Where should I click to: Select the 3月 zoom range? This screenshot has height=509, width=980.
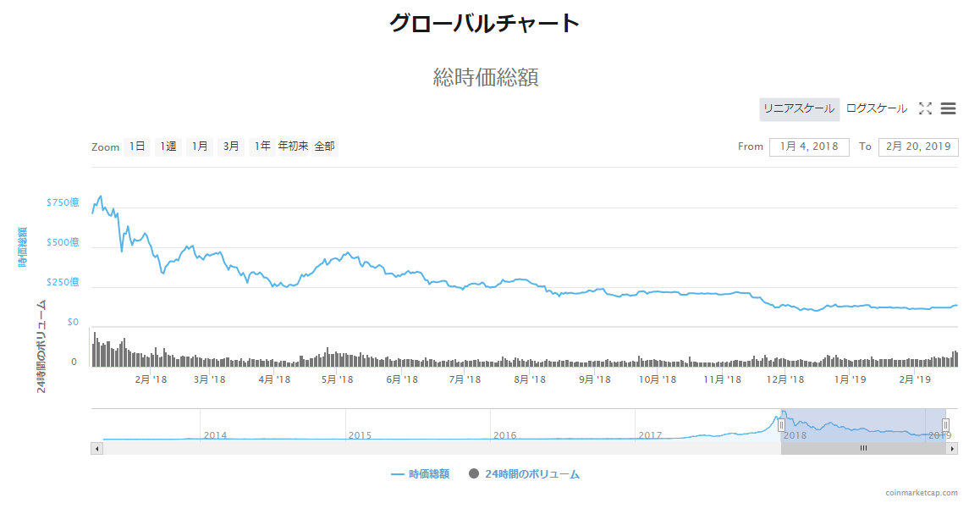coord(231,147)
